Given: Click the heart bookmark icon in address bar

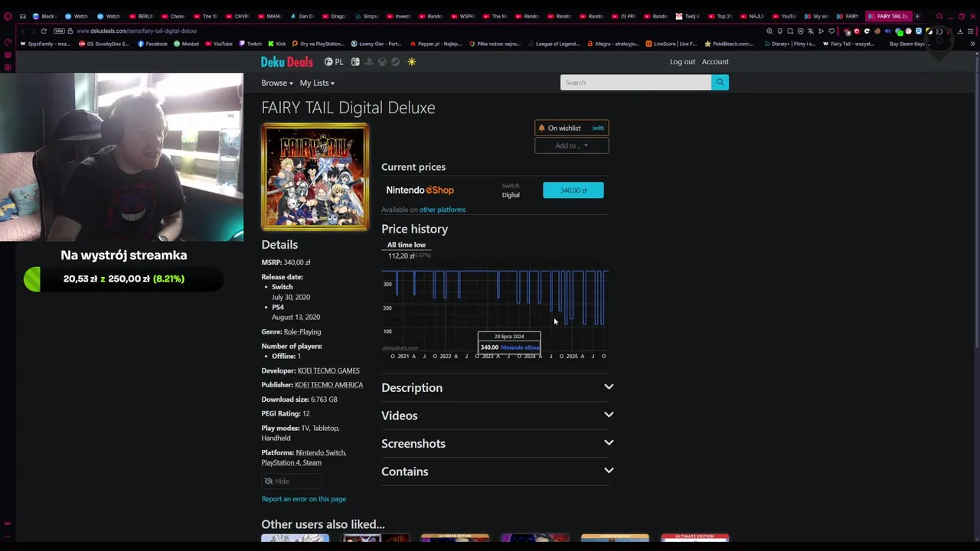Looking at the screenshot, I should click(831, 31).
